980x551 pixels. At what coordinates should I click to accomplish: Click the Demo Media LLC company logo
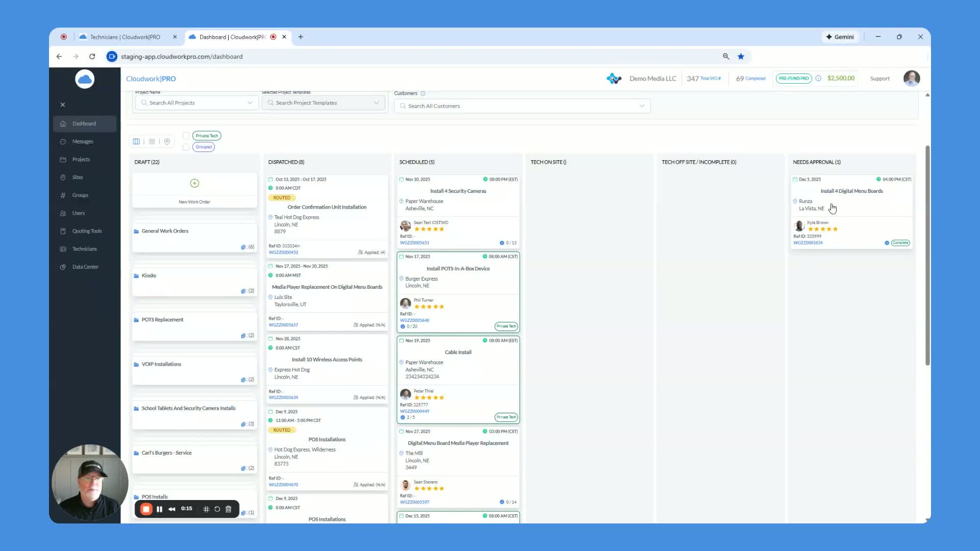click(614, 79)
